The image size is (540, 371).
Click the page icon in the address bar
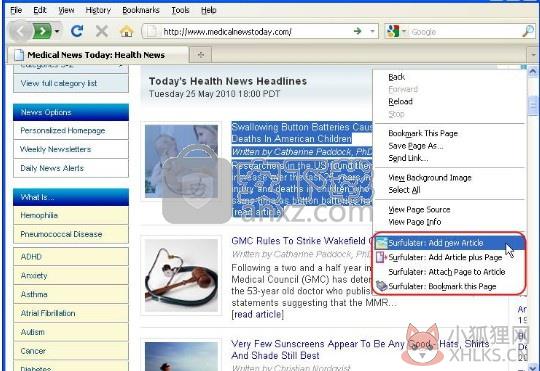pos(151,32)
